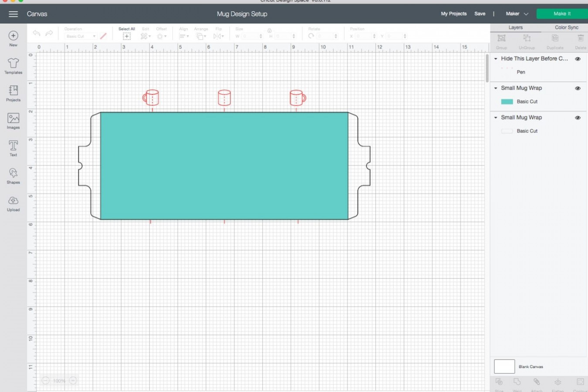The width and height of the screenshot is (588, 392).
Task: Open the Align dropdown
Action: pos(184,36)
